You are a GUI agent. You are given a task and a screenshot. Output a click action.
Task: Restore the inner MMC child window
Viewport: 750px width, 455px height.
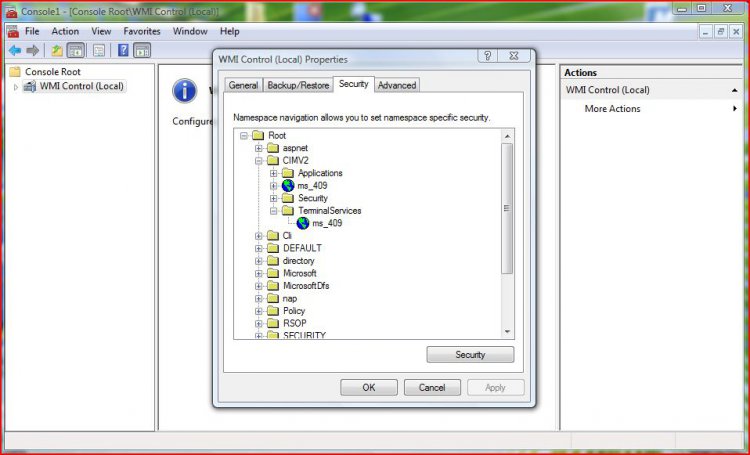[x=720, y=32]
